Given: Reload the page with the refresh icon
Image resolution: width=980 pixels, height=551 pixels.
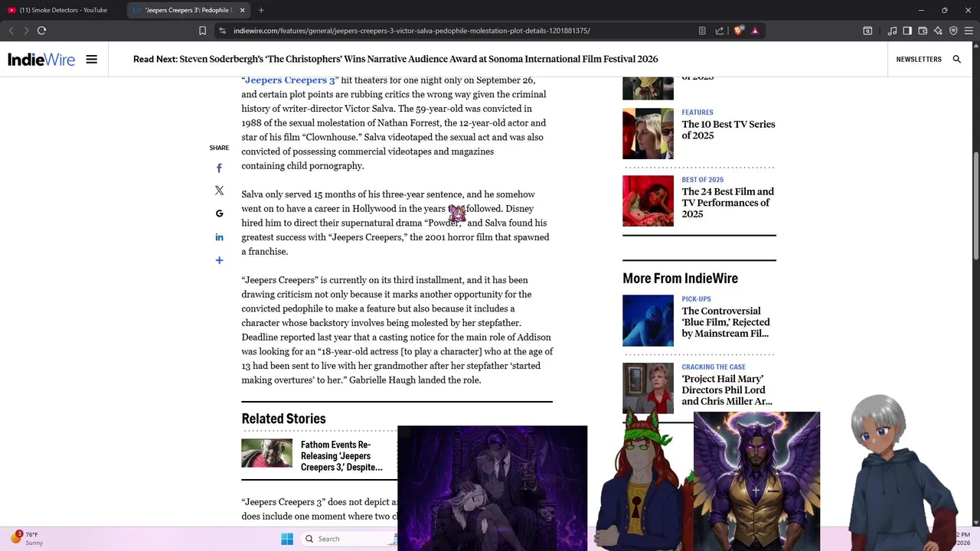Looking at the screenshot, I should click(41, 31).
